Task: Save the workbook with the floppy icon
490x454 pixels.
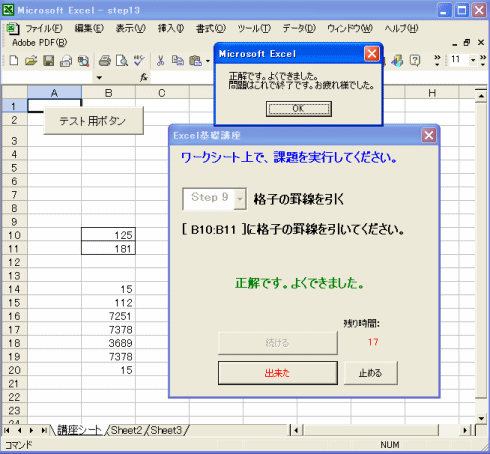Action: pos(49,61)
